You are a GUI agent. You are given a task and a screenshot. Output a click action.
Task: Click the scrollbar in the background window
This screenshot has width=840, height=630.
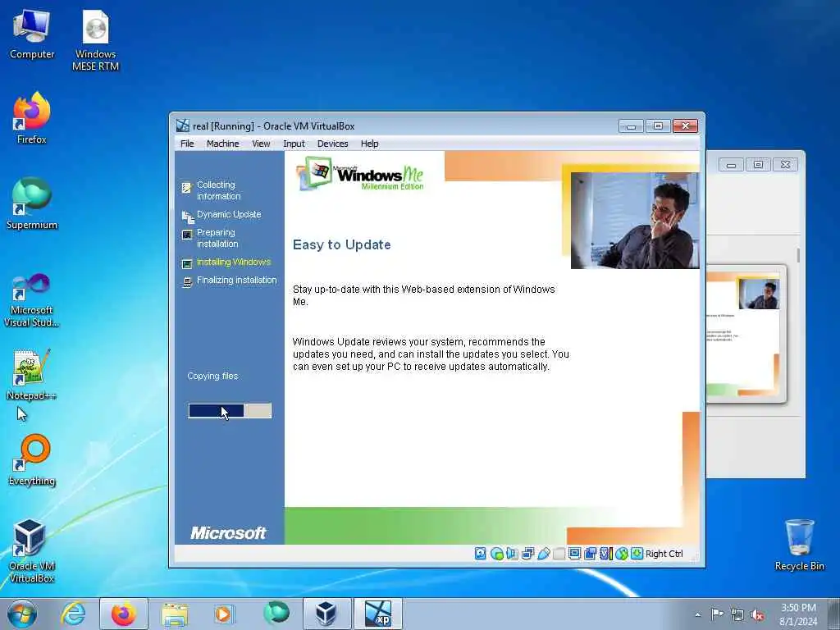798,256
